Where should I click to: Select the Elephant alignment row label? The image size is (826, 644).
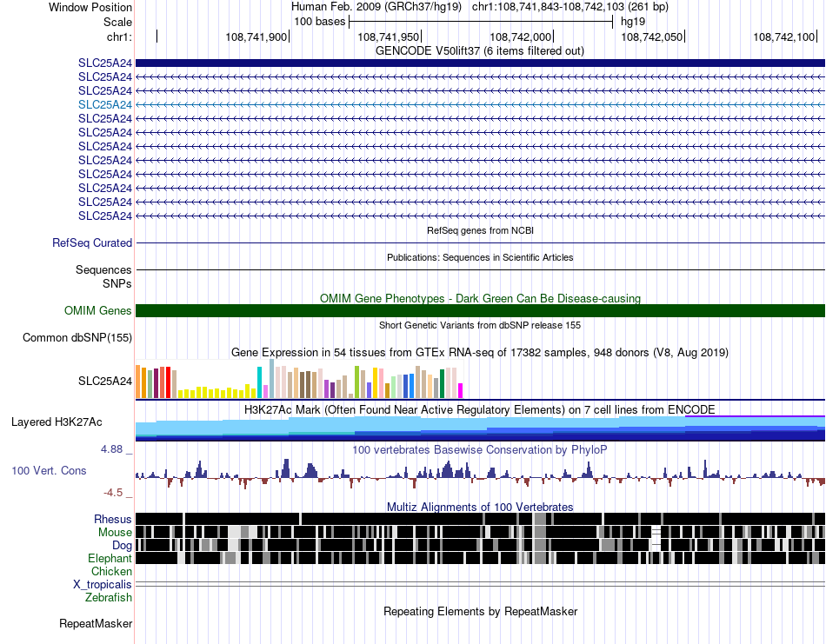(x=110, y=558)
